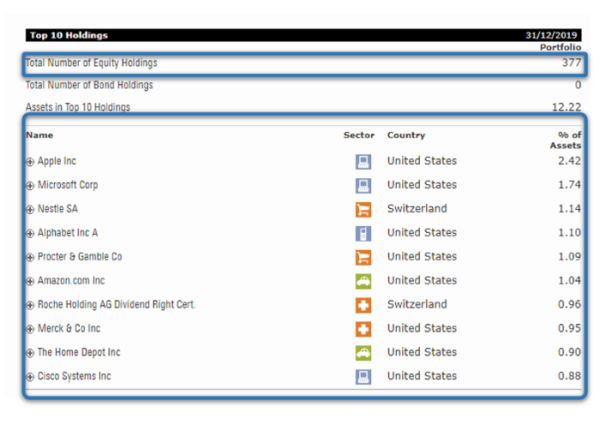Expand the Procter & Gamble Co row
This screenshot has height=430, width=600.
pyautogui.click(x=30, y=257)
